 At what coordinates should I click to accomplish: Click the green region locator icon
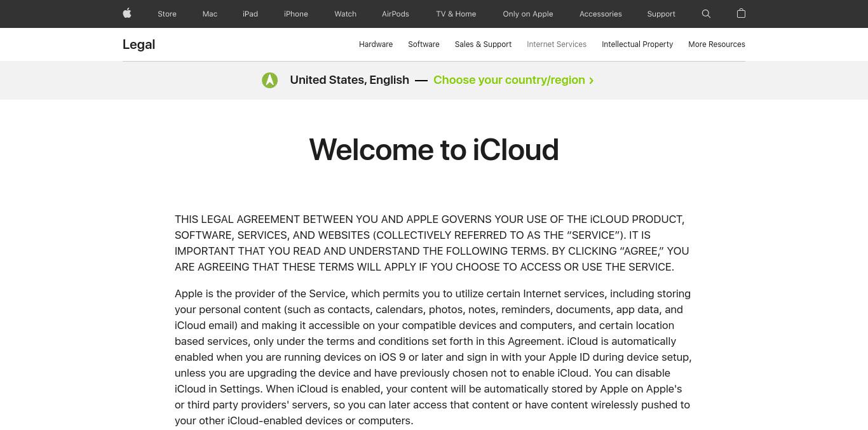[x=270, y=80]
